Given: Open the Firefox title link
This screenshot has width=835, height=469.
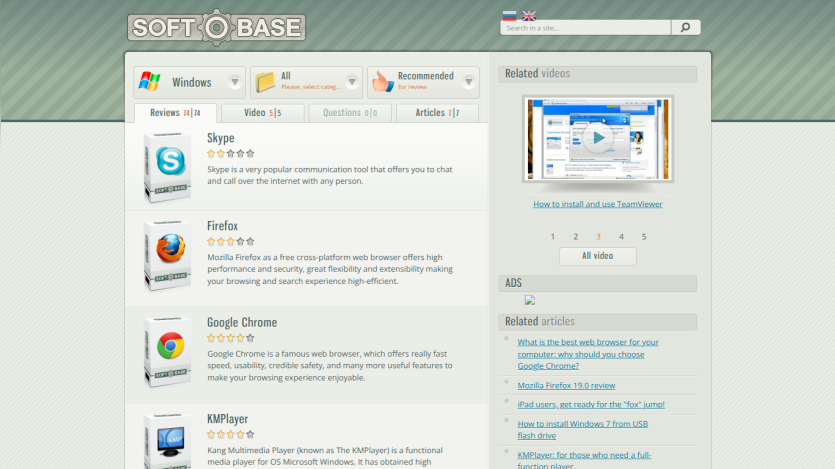Looking at the screenshot, I should (x=222, y=226).
